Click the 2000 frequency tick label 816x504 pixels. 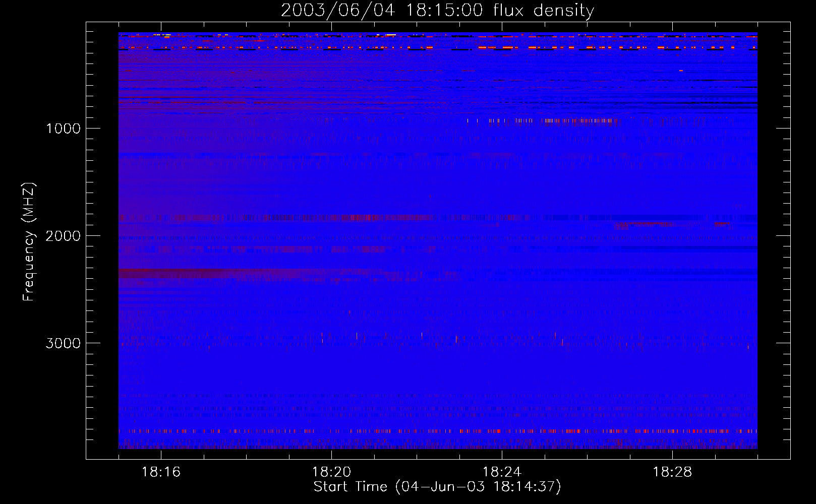click(63, 235)
